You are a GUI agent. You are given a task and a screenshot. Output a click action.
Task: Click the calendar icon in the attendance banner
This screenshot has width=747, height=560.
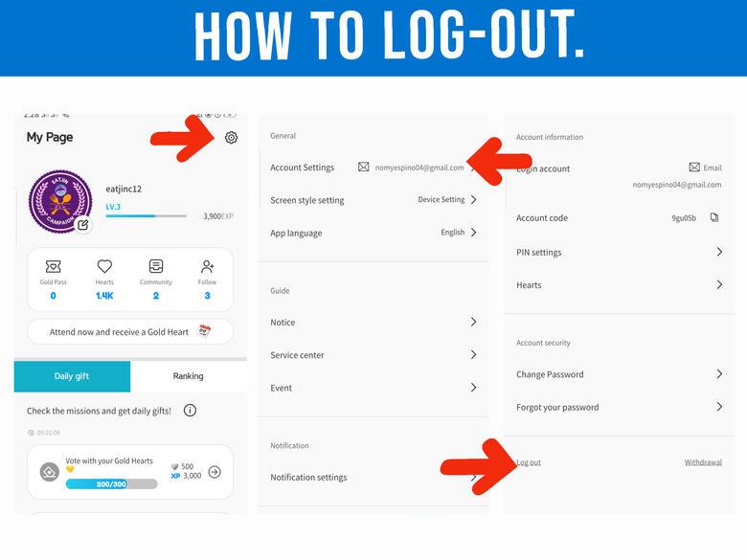coord(204,330)
